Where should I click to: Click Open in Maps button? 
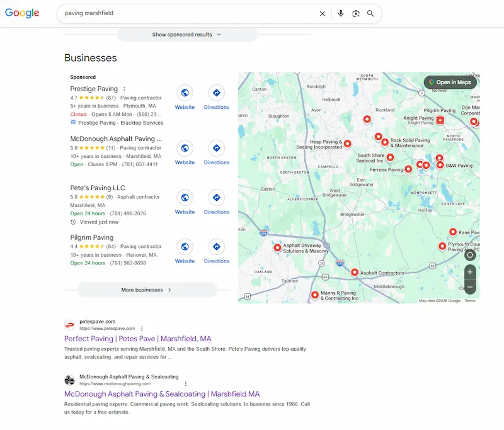point(450,82)
